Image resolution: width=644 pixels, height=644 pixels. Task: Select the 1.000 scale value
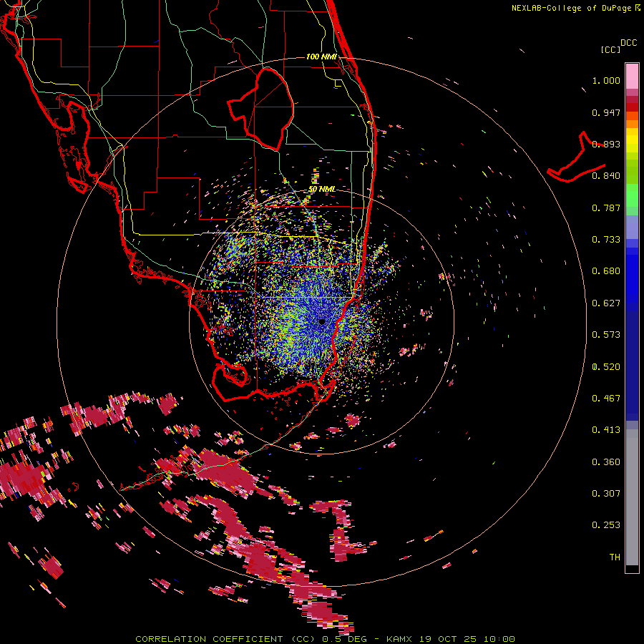(x=606, y=80)
